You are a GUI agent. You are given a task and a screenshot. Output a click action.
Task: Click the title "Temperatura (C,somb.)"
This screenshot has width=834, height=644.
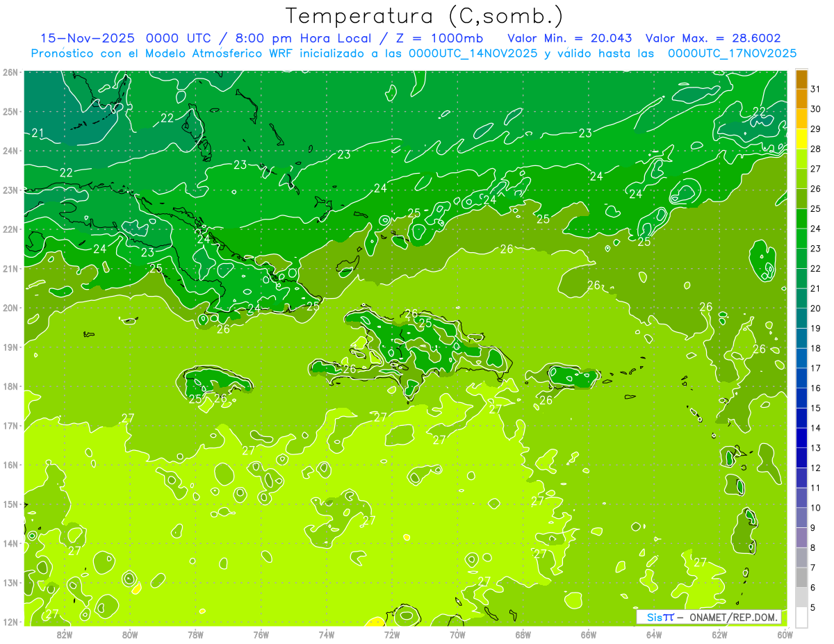tap(425, 17)
